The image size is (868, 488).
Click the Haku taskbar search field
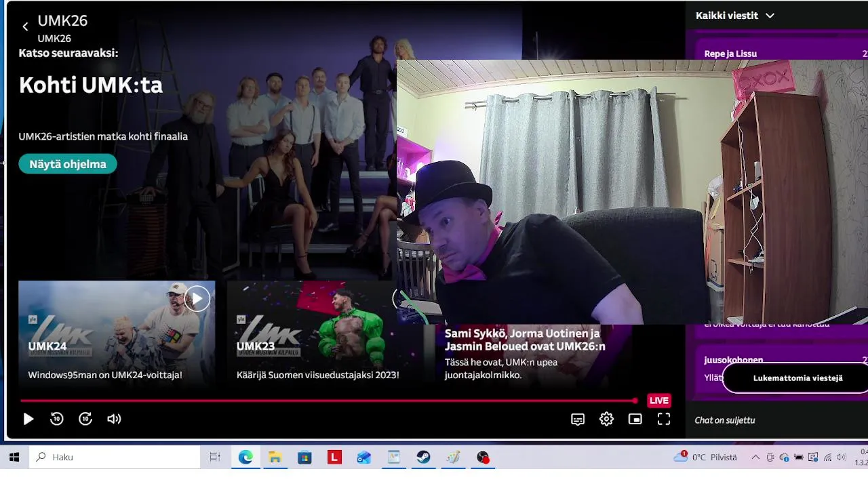115,457
